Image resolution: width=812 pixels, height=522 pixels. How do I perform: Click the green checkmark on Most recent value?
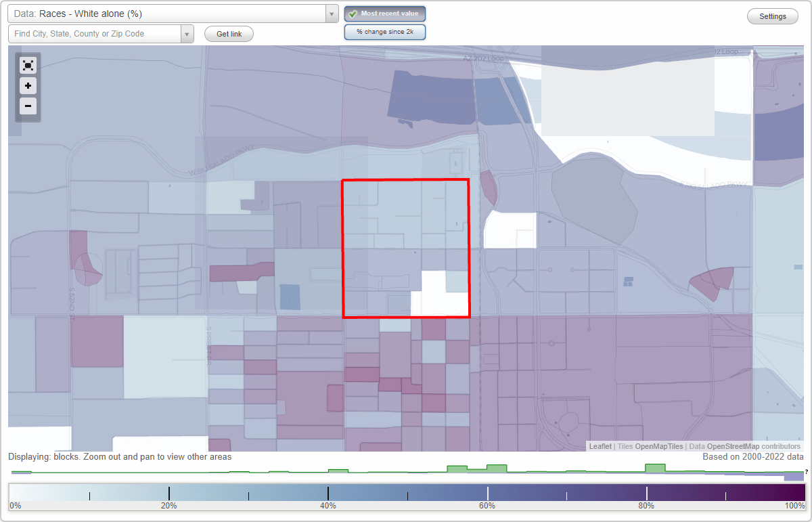pyautogui.click(x=353, y=14)
